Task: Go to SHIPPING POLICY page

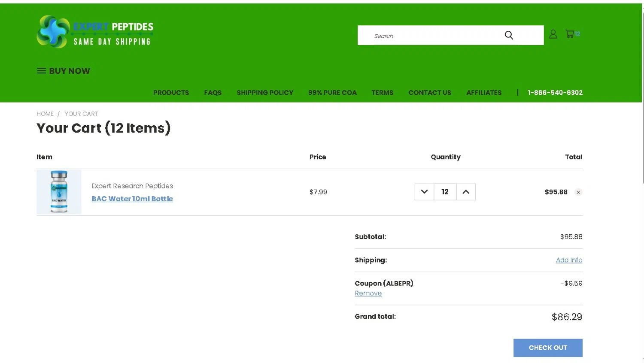Action: click(x=265, y=93)
